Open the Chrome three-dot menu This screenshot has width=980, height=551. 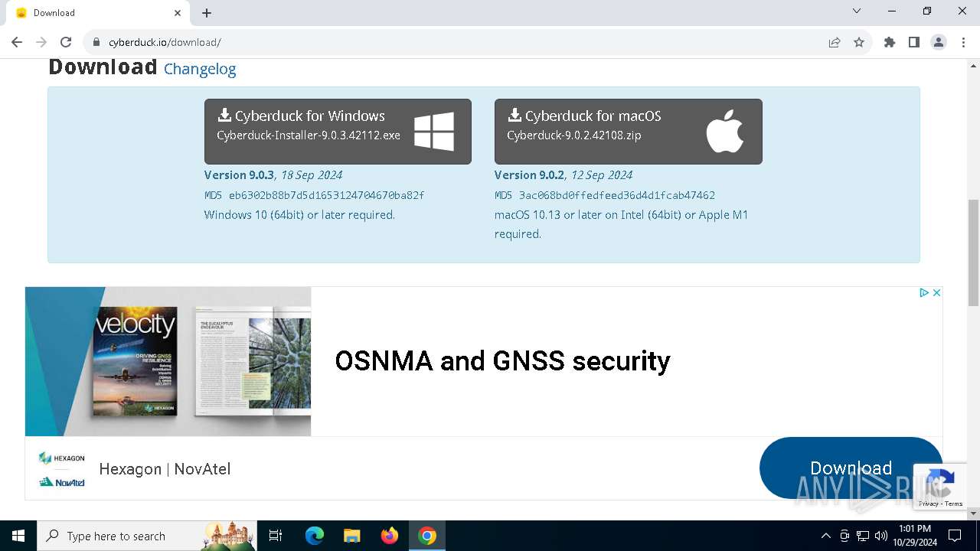coord(963,43)
